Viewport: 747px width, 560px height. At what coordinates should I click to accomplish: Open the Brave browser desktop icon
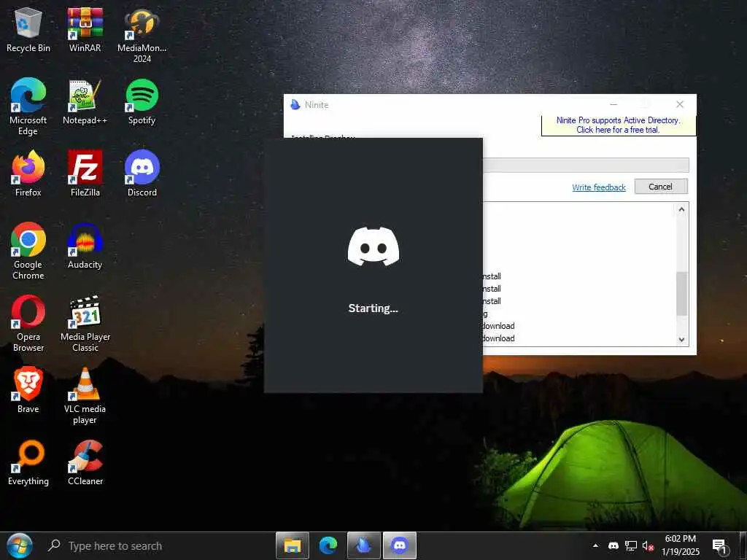coord(28,391)
